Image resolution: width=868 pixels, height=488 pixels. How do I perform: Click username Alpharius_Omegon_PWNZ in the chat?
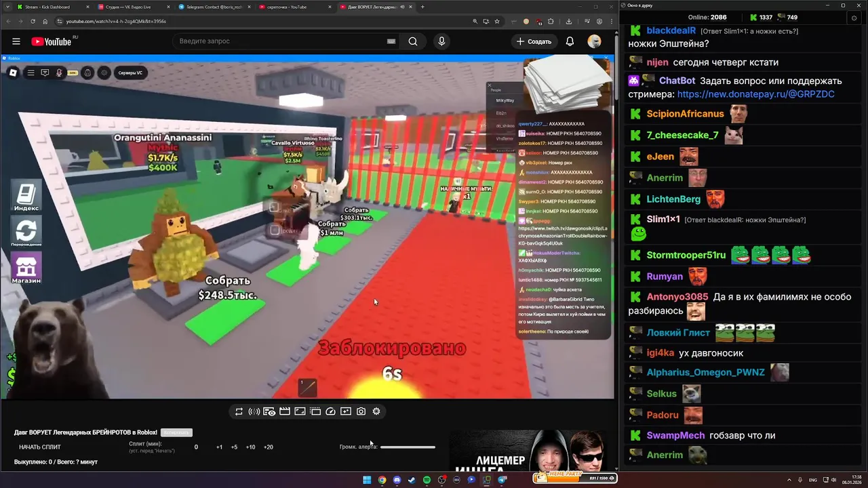pyautogui.click(x=705, y=372)
